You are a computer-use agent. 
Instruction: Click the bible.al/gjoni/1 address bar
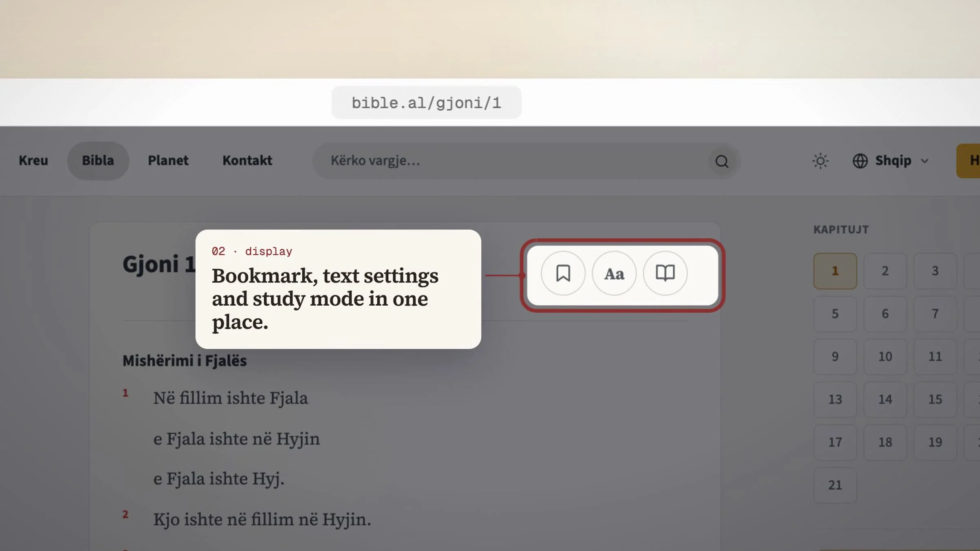[x=426, y=102]
